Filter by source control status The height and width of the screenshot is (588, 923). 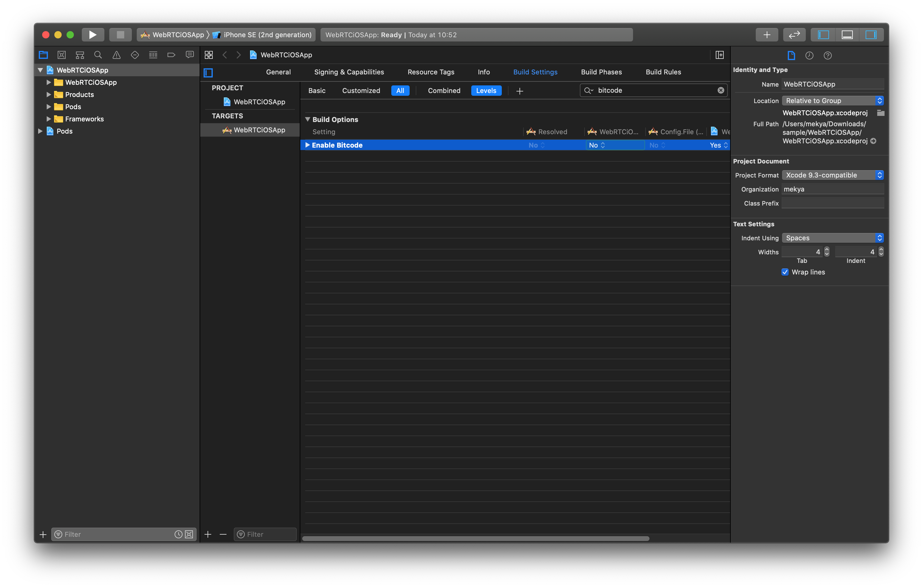(x=189, y=534)
